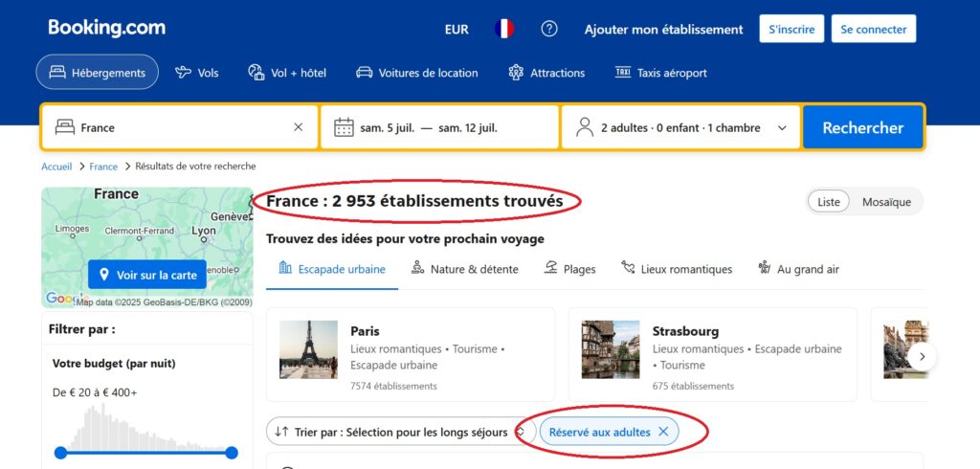Click the Eiffel Tower Paris thumbnail
This screenshot has height=469, width=980.
click(x=308, y=349)
